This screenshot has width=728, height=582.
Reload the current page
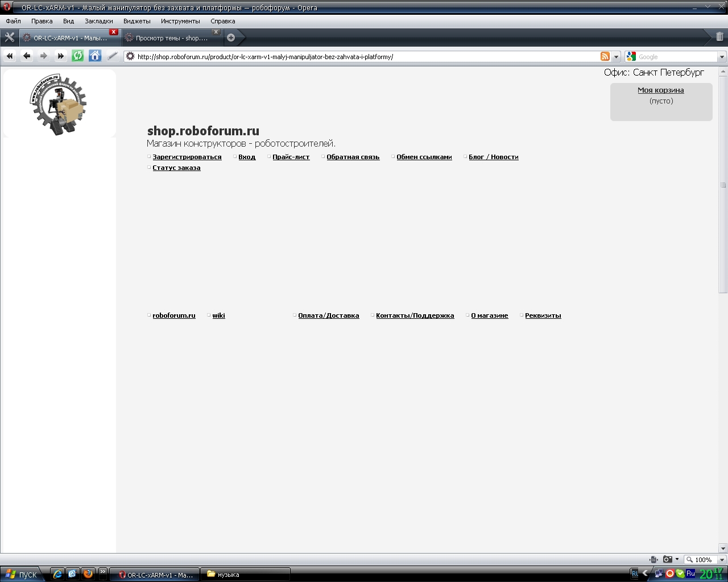click(78, 56)
